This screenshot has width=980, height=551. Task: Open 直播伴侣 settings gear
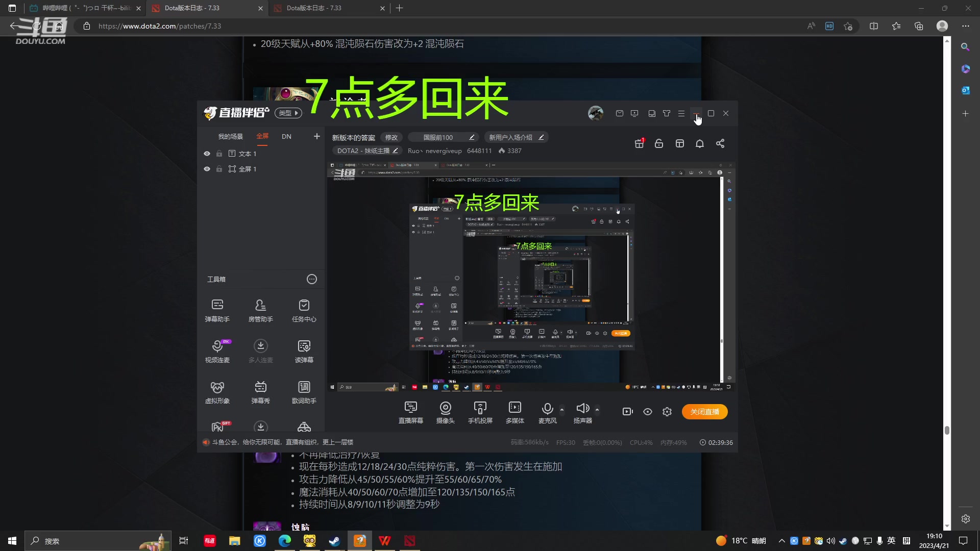pyautogui.click(x=667, y=412)
